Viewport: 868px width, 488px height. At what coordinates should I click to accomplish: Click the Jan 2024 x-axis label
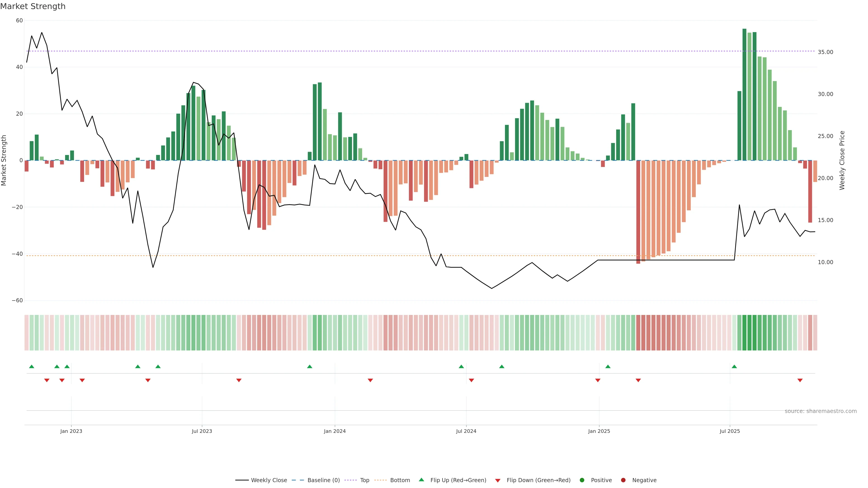point(335,431)
